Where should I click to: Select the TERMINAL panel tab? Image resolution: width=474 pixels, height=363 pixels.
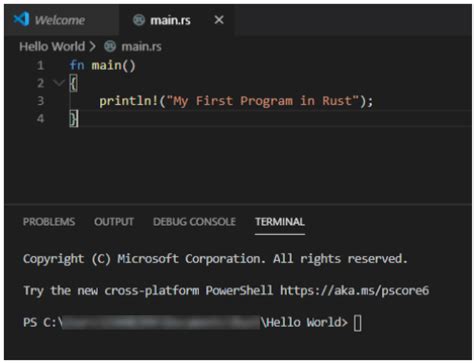tap(280, 222)
